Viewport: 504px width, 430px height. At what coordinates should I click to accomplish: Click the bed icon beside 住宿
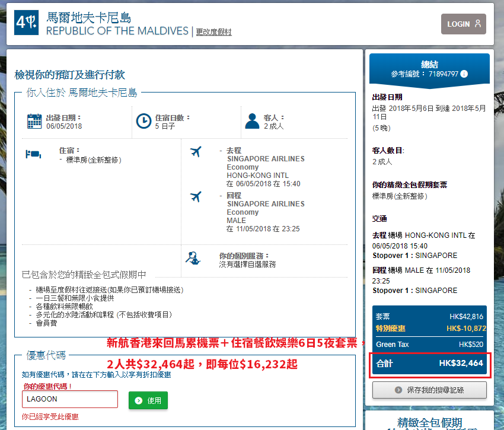(x=33, y=154)
